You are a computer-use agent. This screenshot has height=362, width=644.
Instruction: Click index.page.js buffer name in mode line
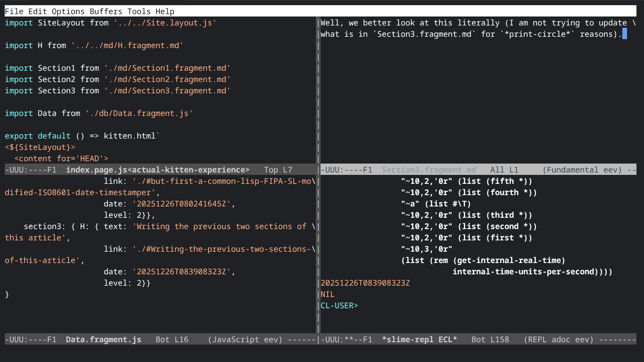pyautogui.click(x=157, y=170)
